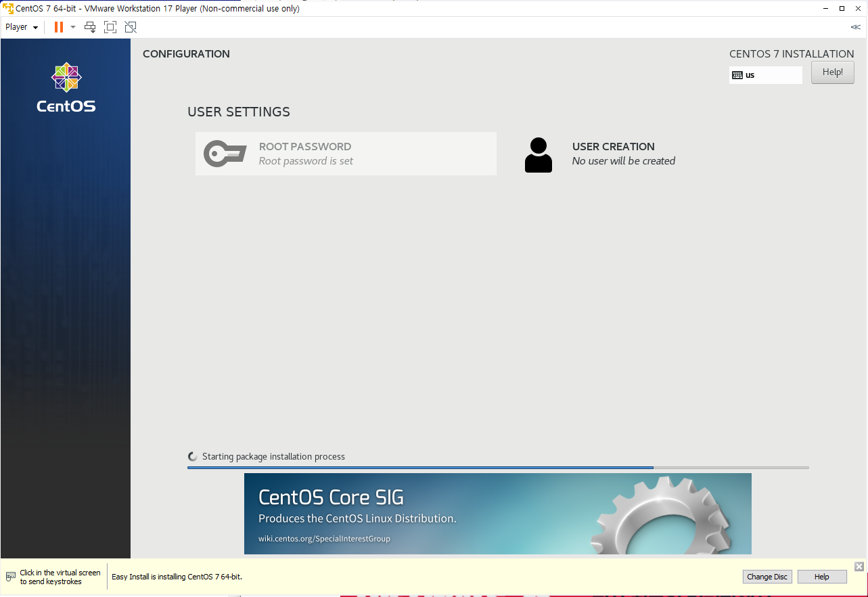
Task: Click the Help button in Easy Install bar
Action: [822, 577]
